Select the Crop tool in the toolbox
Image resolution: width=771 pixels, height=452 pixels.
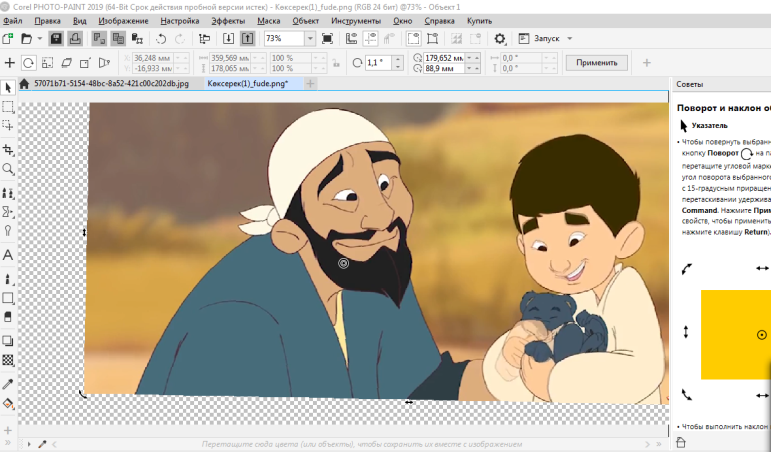click(8, 148)
